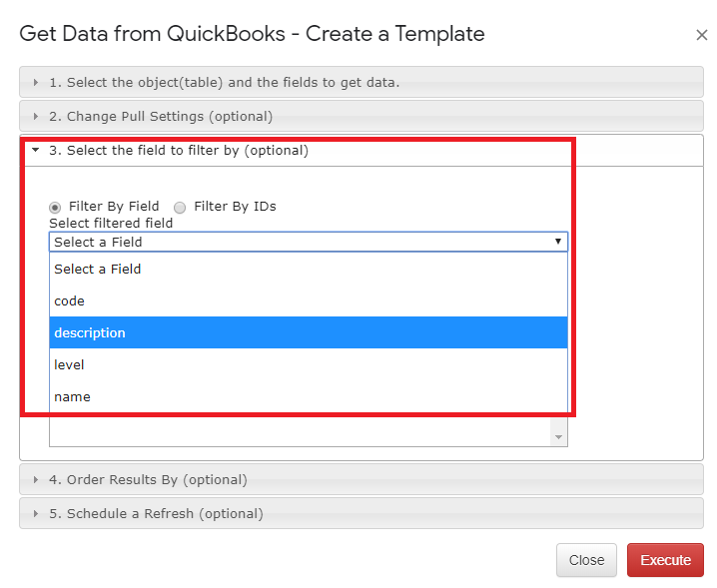Click the Close button
This screenshot has height=588, width=717.
(586, 560)
